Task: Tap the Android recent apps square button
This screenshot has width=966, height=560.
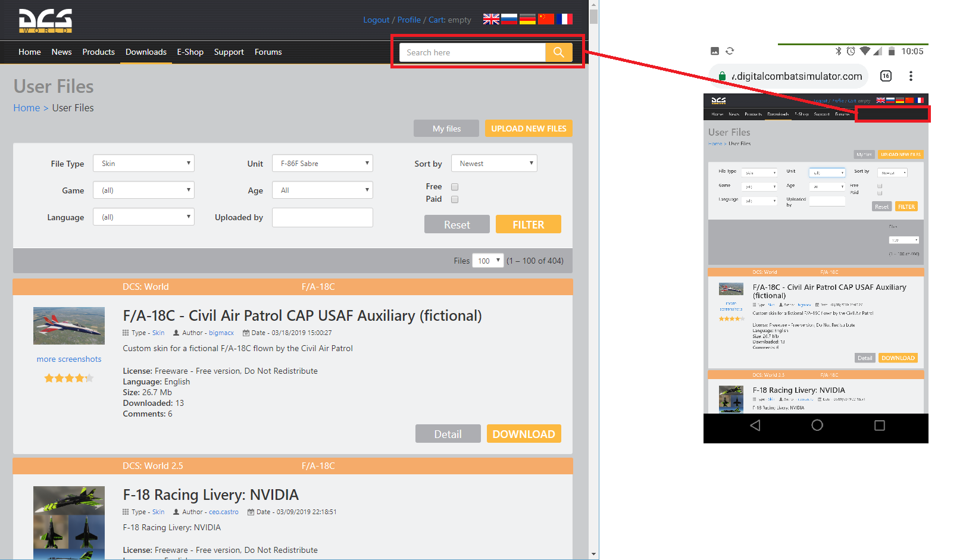Action: (x=880, y=425)
